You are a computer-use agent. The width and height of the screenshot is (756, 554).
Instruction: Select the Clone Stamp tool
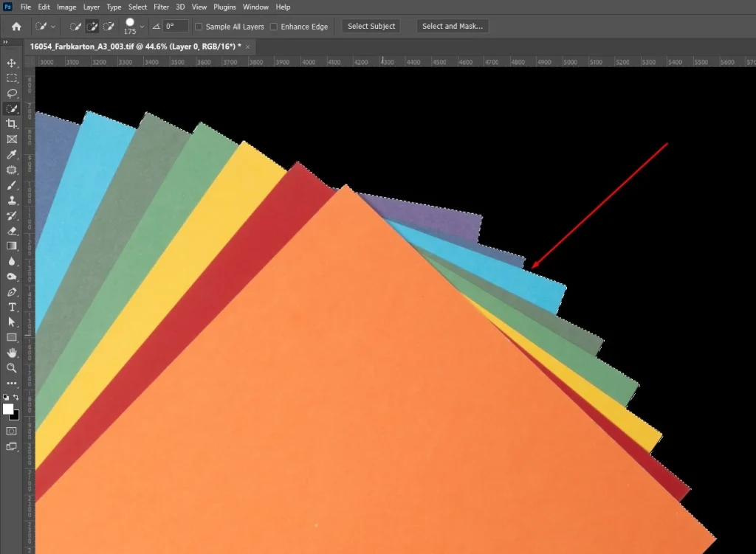coord(12,200)
